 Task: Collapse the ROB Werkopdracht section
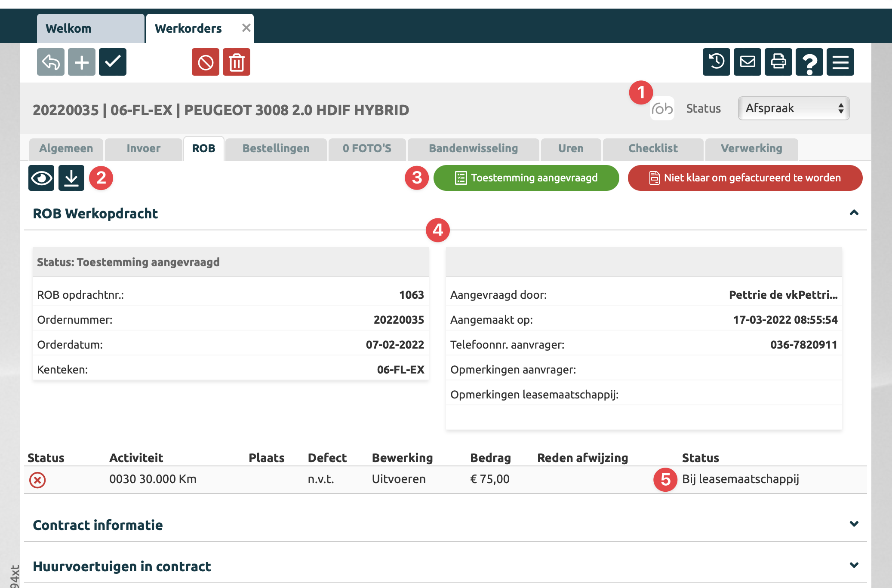pos(854,213)
